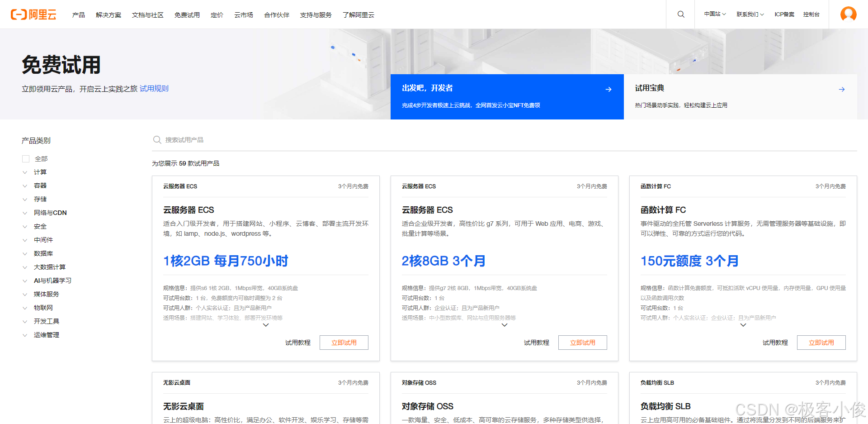Open the 了解阿里云 menu item

359,15
